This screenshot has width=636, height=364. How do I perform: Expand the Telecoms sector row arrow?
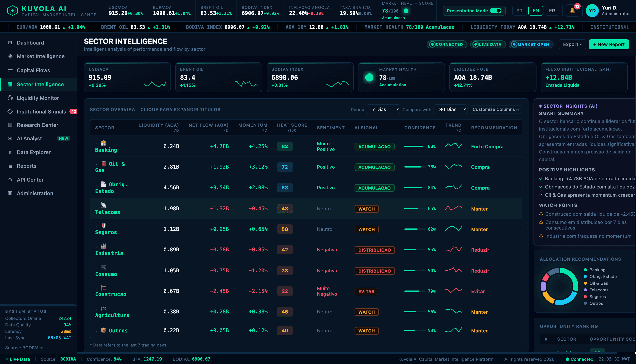pos(96,206)
